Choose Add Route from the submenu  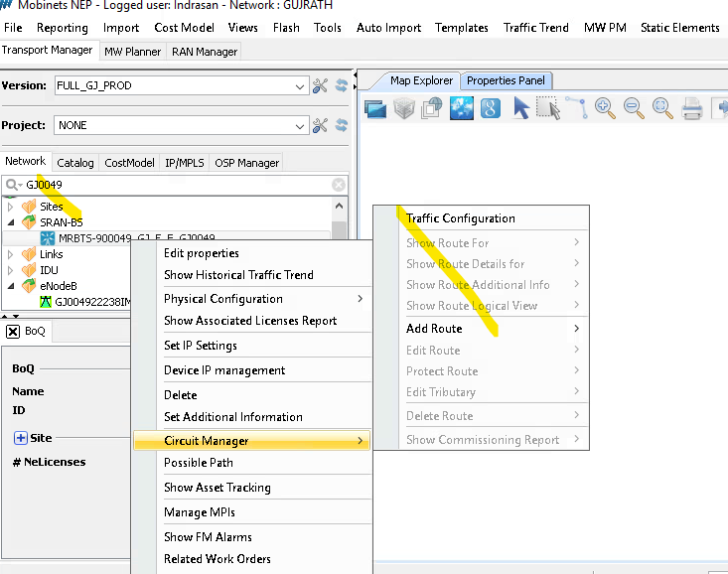[x=434, y=329]
